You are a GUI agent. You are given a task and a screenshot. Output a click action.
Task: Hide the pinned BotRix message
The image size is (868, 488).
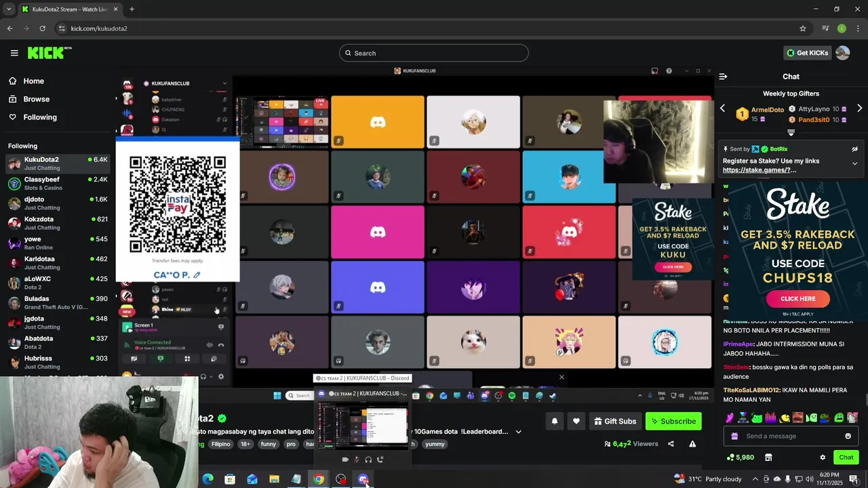coord(854,149)
